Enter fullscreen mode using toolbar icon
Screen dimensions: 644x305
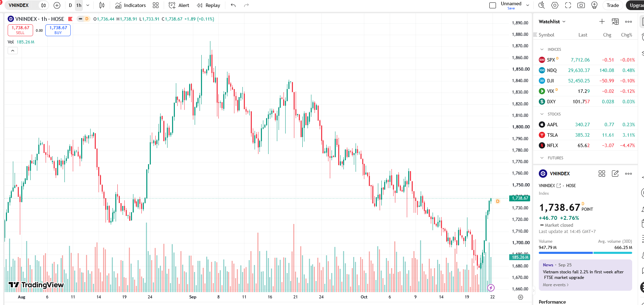[x=568, y=5]
